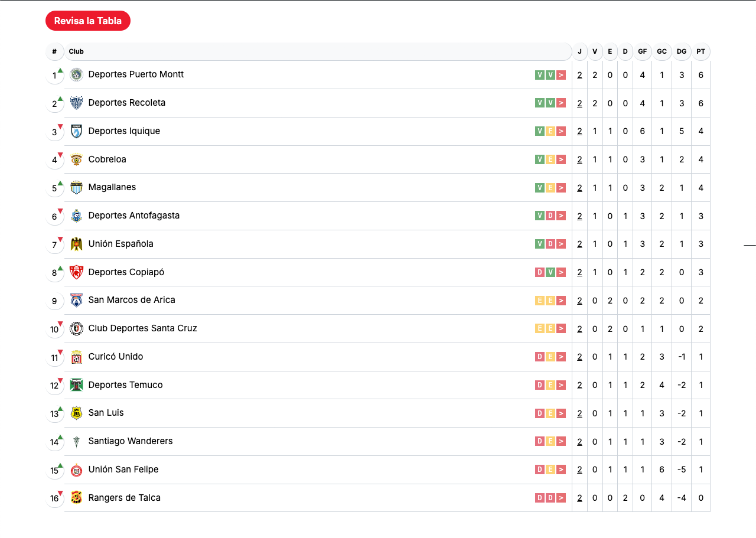Click the Santiago Wanderers club crest
Viewport: 756px width, 538px height.
pyautogui.click(x=76, y=441)
